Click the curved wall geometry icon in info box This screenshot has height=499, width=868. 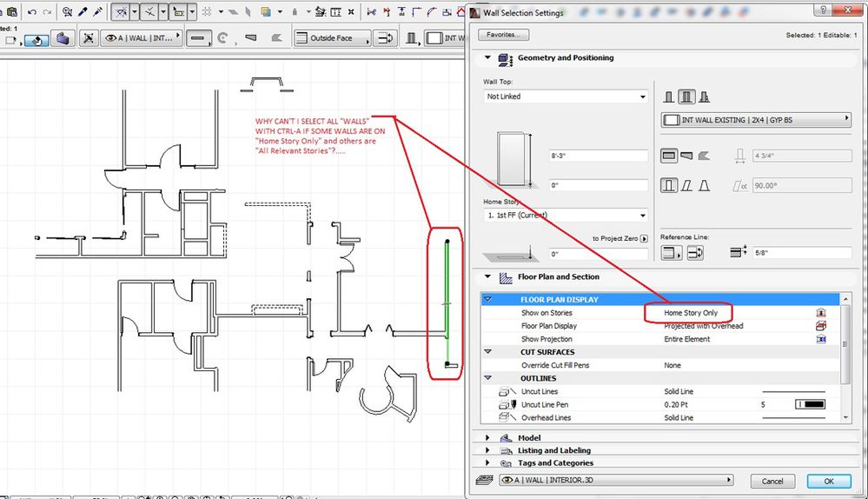[x=222, y=37]
